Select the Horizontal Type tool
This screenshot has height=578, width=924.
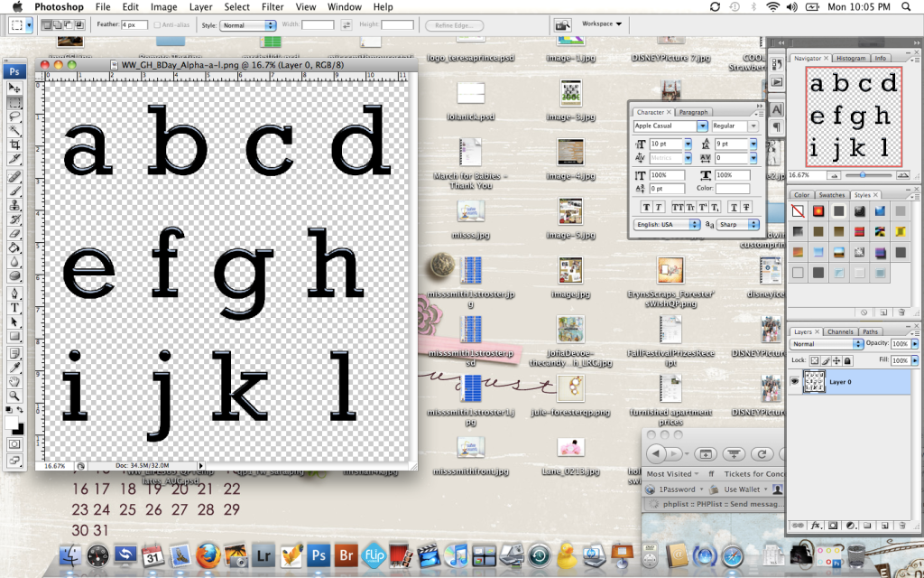point(14,308)
